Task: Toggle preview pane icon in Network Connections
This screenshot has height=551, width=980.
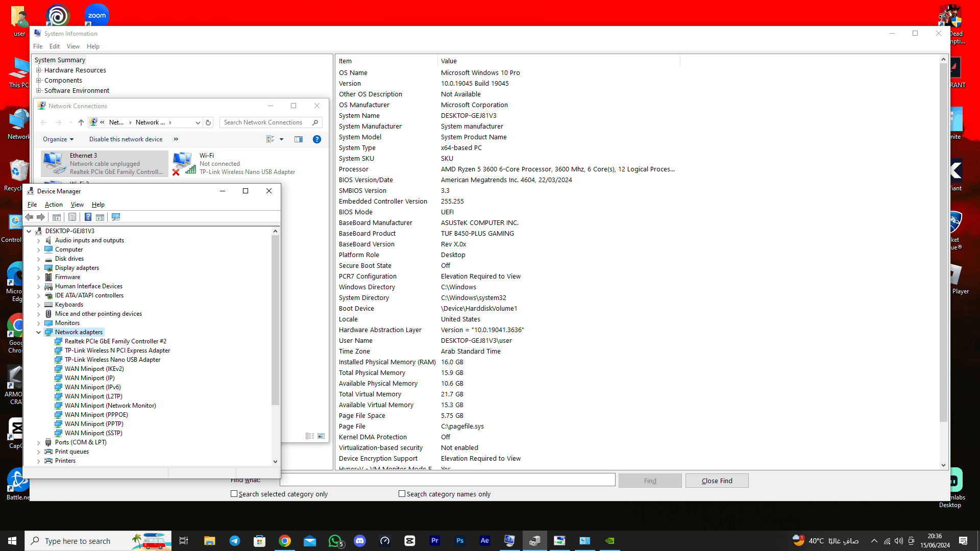Action: tap(299, 139)
